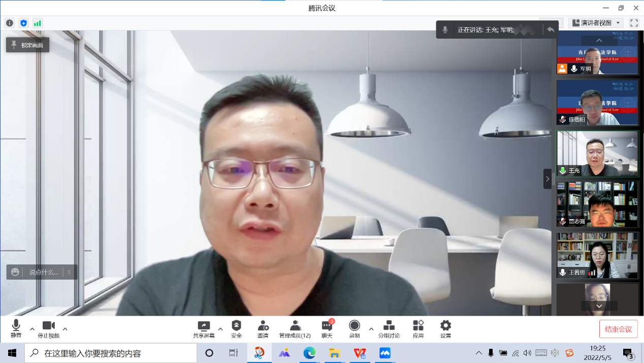Open meeting Settings (设置)

[445, 328]
